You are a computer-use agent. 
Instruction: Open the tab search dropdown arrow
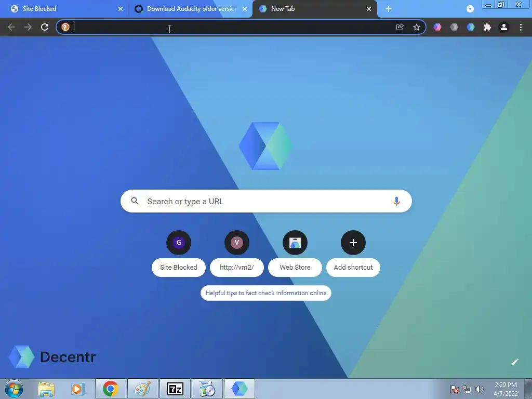(470, 9)
